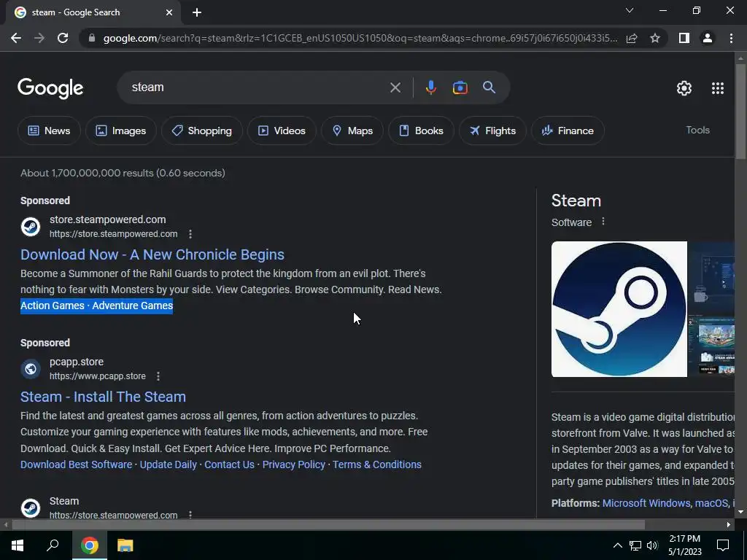The width and height of the screenshot is (747, 560).
Task: Open options for organic Steam result
Action: pyautogui.click(x=190, y=515)
